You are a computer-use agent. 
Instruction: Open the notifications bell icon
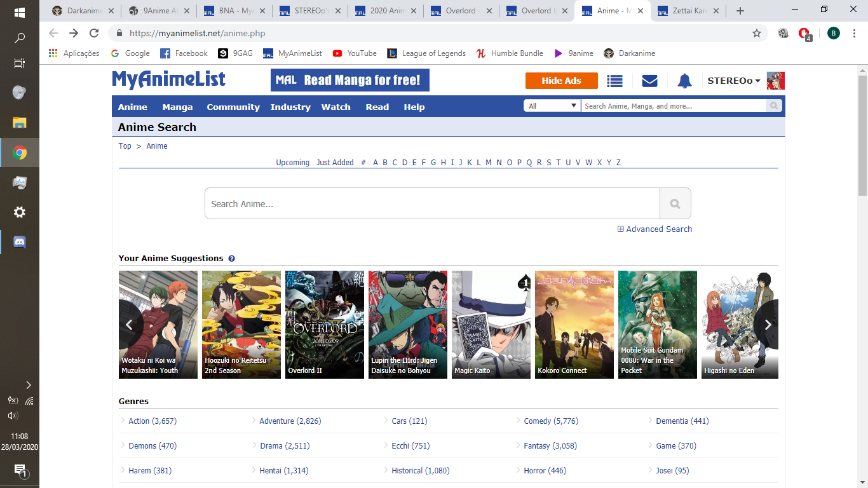684,81
